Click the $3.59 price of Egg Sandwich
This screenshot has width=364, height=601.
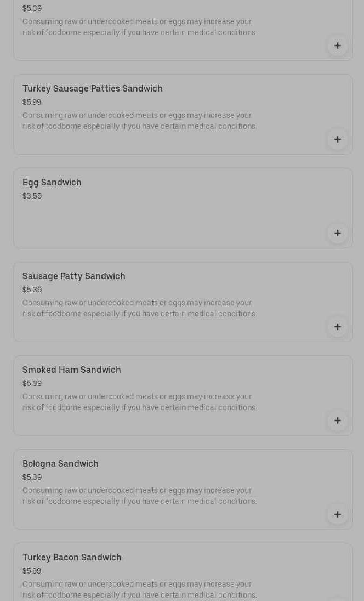pos(32,196)
